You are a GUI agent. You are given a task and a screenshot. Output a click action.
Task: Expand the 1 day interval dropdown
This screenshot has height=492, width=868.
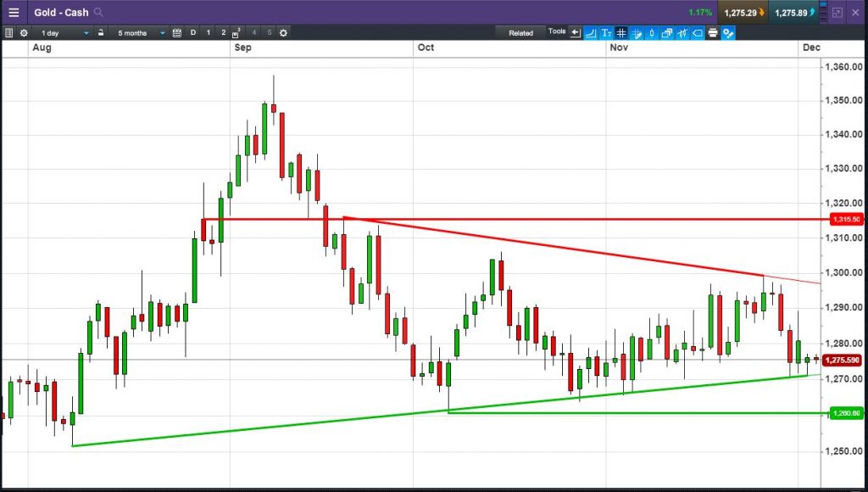coord(64,33)
